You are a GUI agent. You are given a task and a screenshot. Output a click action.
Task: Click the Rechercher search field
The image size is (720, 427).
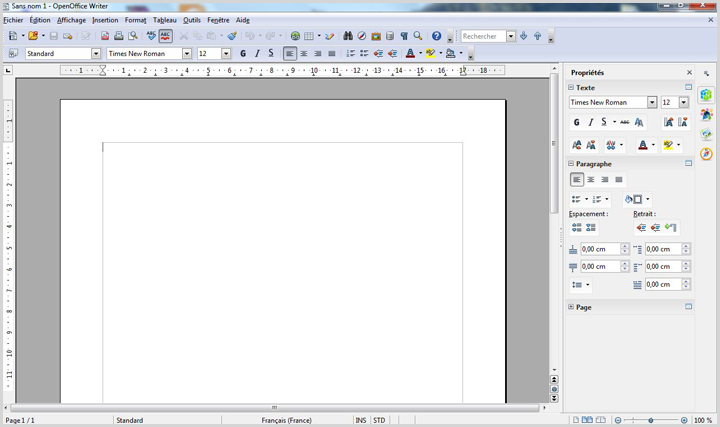pos(483,36)
